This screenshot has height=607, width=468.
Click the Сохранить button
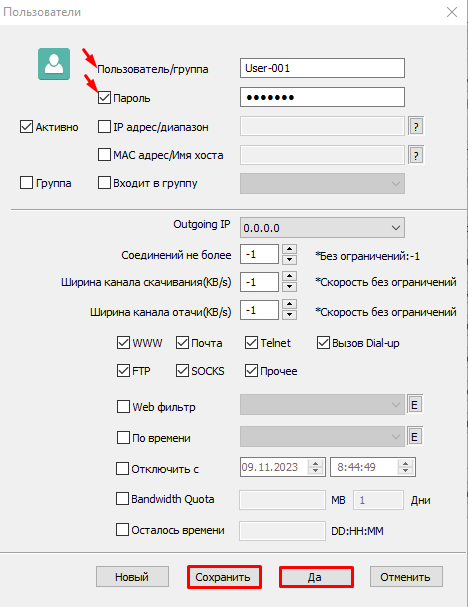(x=224, y=577)
